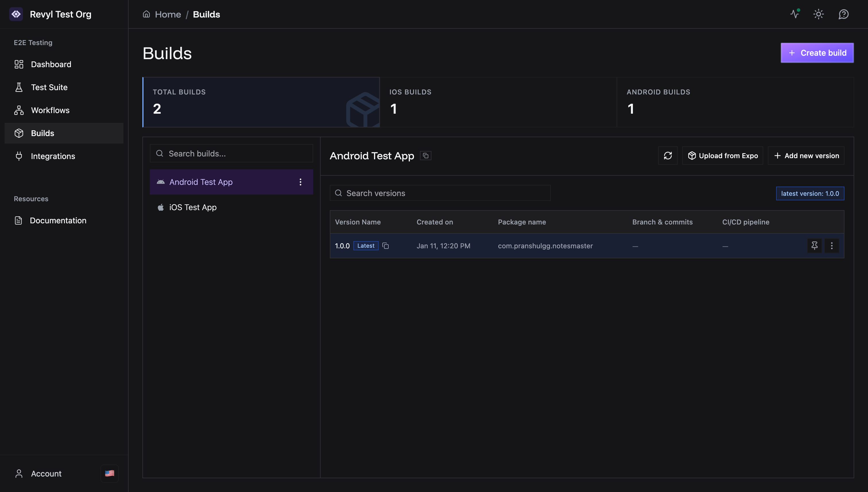Open options menu for Android Test App
This screenshot has width=868, height=492.
point(300,182)
